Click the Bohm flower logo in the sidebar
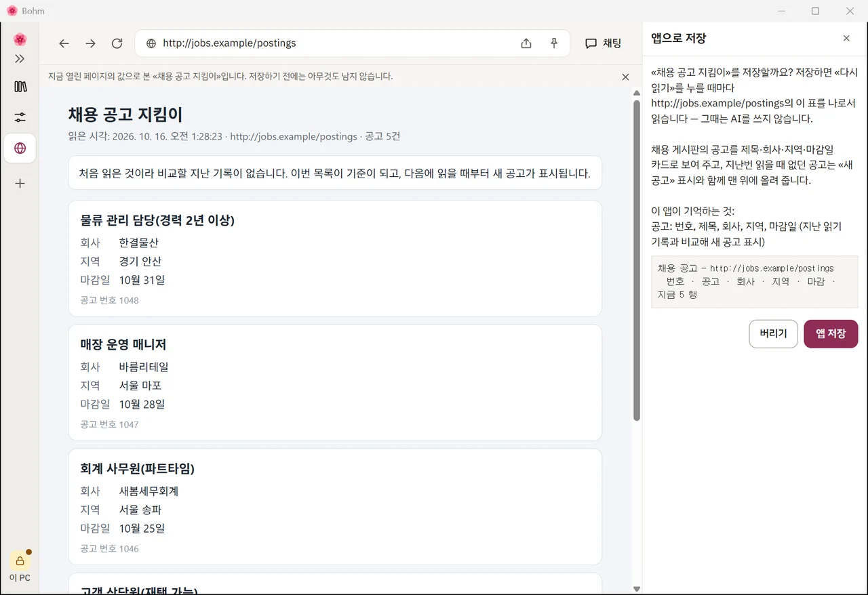Screen dimensions: 868x595 point(20,39)
